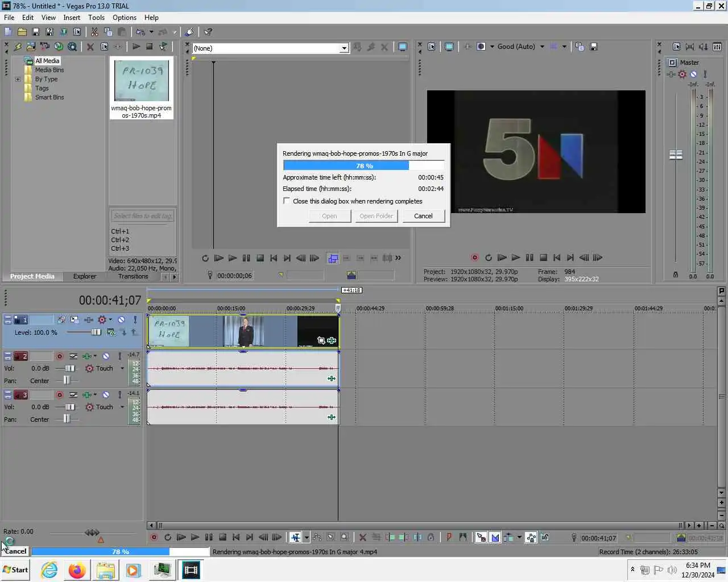Open automation settings arrow on video track 1
728x582 pixels.
110,320
